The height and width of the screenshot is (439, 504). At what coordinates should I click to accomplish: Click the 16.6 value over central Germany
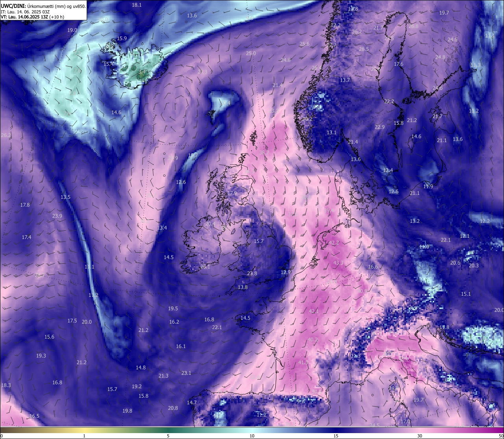coord(373,267)
